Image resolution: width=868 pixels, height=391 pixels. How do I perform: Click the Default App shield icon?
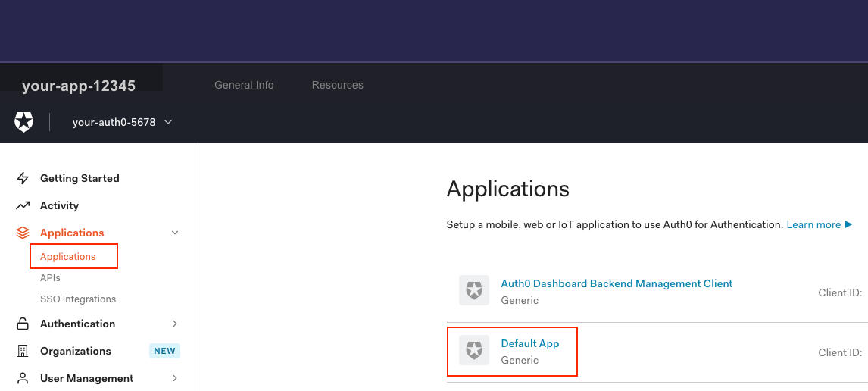[x=474, y=350]
